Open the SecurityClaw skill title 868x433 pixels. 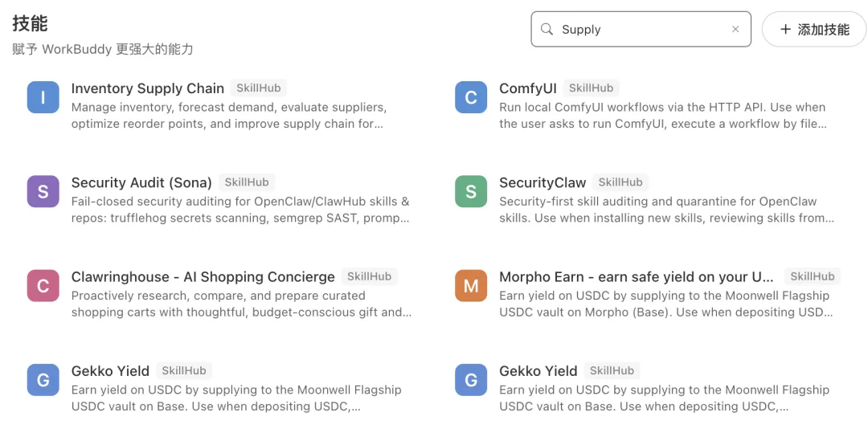coord(542,182)
